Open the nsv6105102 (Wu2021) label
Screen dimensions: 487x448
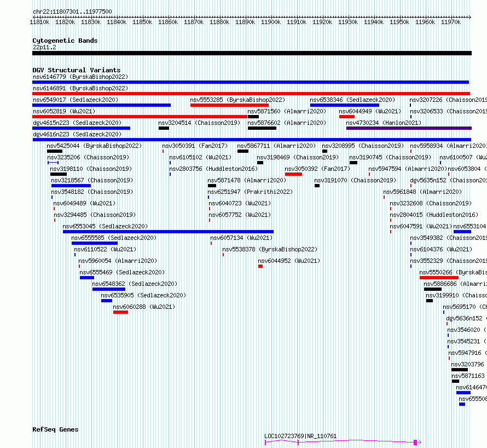pyautogui.click(x=200, y=157)
